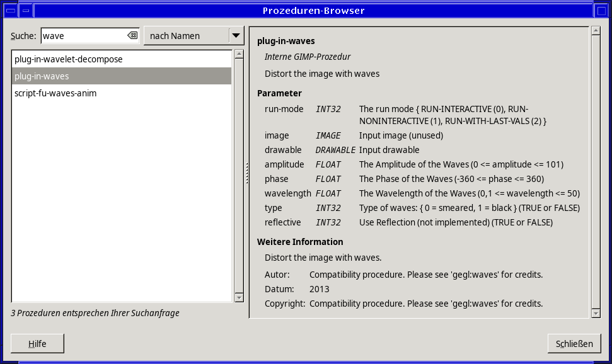The height and width of the screenshot is (364, 612).
Task: Click the 'phase' parameter name
Action: [x=276, y=179]
